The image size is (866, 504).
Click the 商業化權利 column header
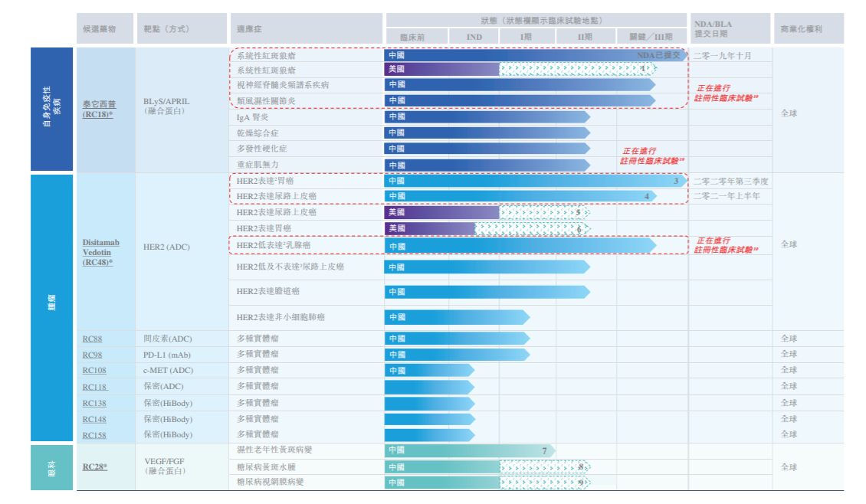tap(809, 28)
